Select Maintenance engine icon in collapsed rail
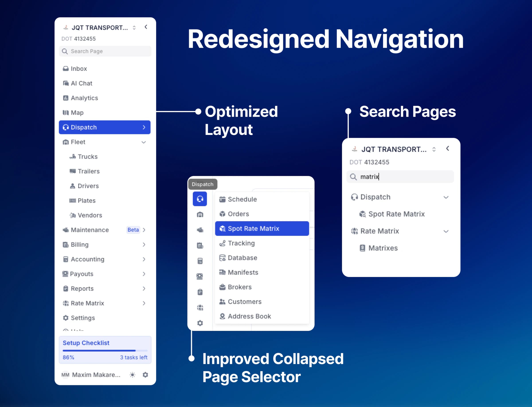This screenshot has height=407, width=532. tap(200, 230)
